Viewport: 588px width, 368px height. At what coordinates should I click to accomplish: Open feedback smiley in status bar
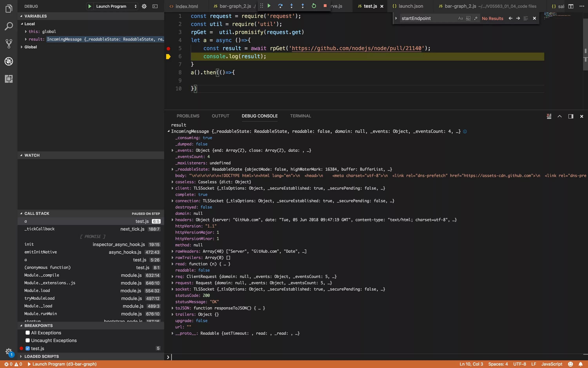pos(571,364)
